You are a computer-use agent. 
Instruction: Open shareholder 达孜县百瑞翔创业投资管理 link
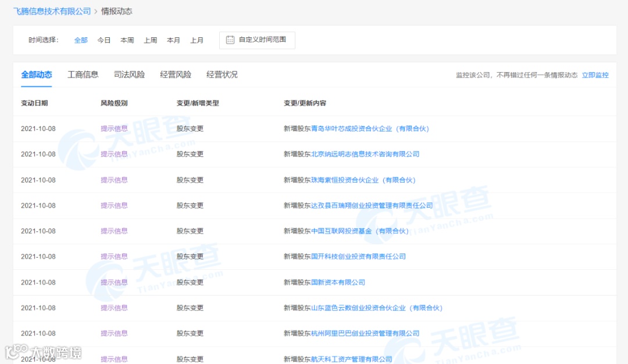click(372, 205)
